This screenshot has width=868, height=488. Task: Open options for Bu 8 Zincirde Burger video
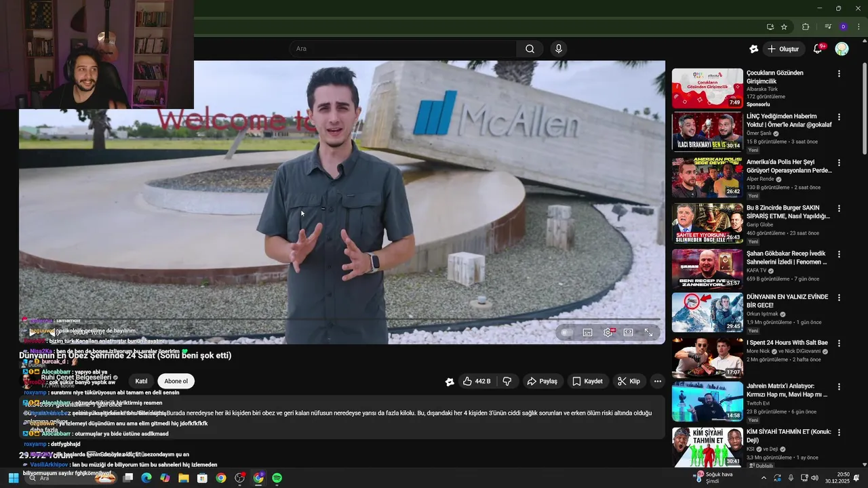[839, 208]
